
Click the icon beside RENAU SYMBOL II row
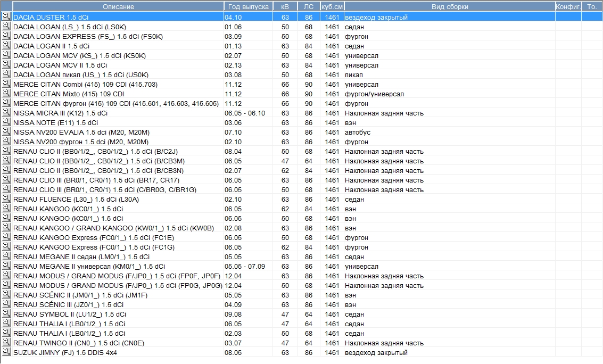(6, 313)
